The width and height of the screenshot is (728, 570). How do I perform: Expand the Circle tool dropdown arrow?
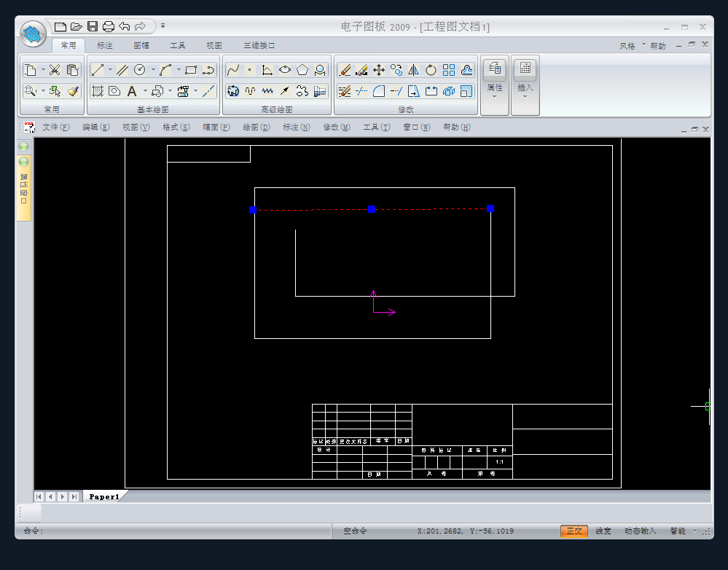(x=153, y=70)
